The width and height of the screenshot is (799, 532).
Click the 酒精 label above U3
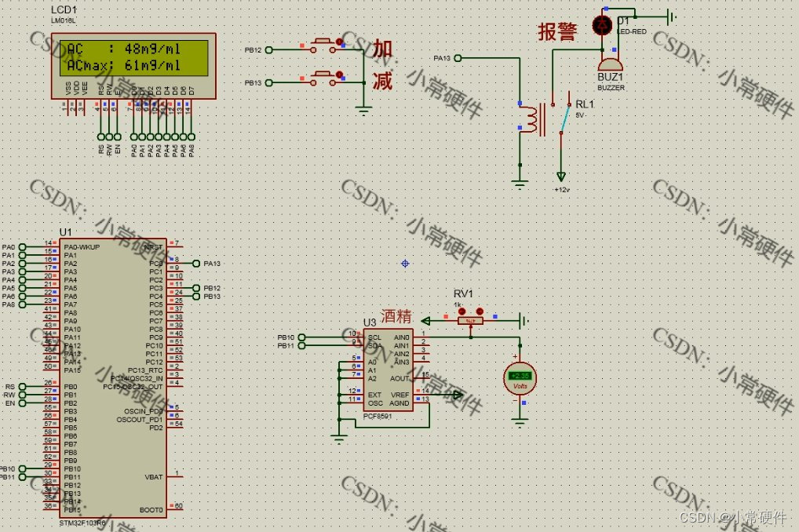(396, 316)
